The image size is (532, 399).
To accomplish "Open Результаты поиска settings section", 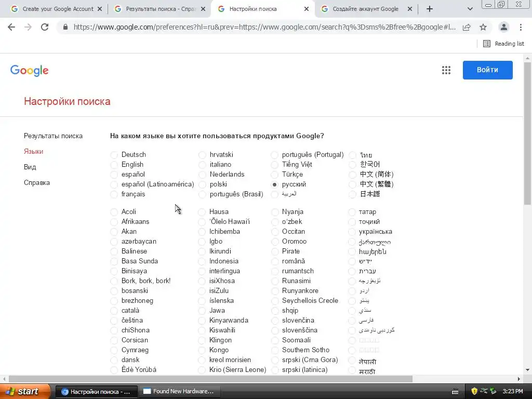I will pyautogui.click(x=54, y=136).
